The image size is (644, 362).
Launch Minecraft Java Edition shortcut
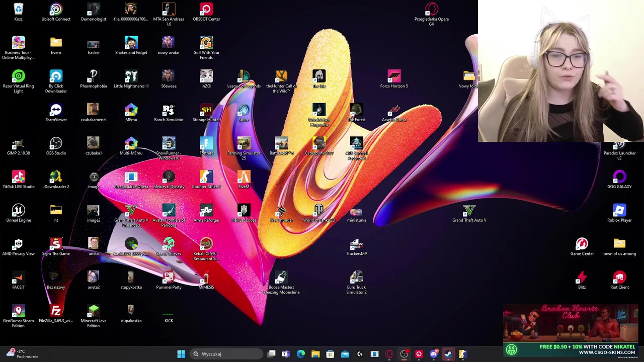pos(94,316)
